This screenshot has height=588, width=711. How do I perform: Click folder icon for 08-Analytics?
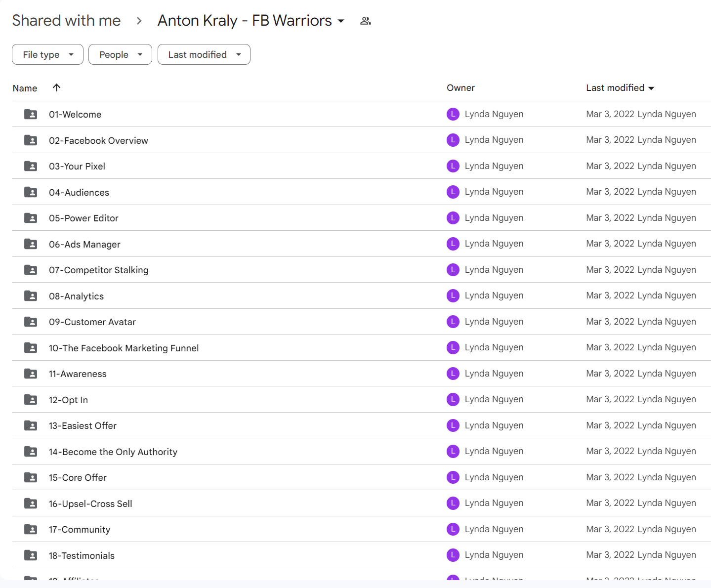(31, 296)
